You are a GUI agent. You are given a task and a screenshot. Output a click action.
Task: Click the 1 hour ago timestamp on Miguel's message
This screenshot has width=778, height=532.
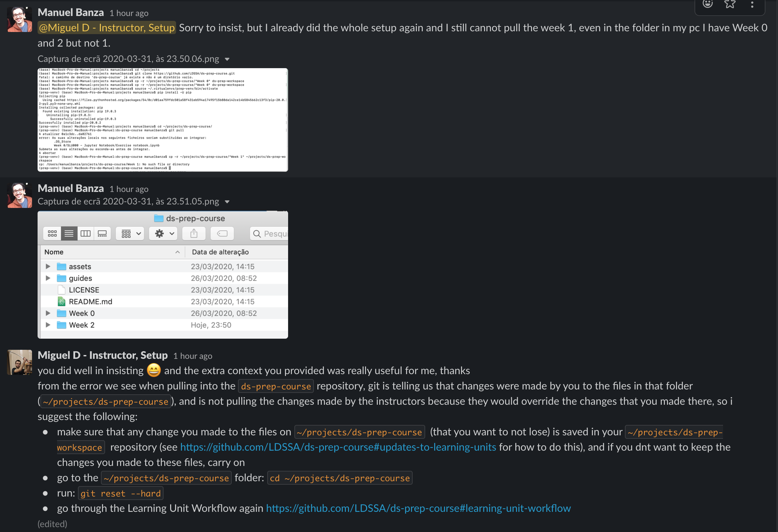click(x=193, y=356)
